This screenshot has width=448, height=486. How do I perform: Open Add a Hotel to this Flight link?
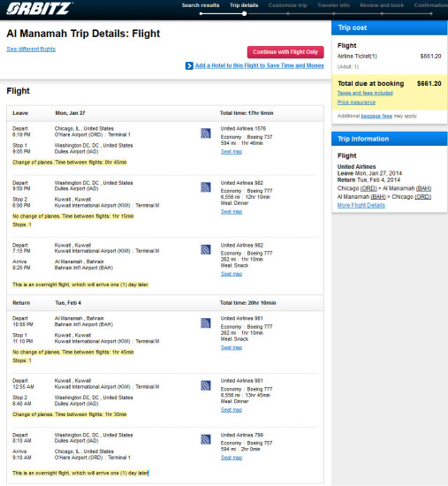pyautogui.click(x=260, y=65)
